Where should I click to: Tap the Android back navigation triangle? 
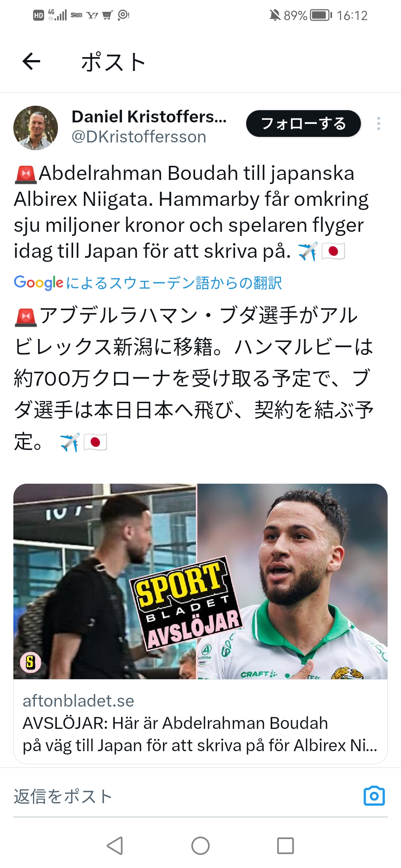(x=115, y=846)
